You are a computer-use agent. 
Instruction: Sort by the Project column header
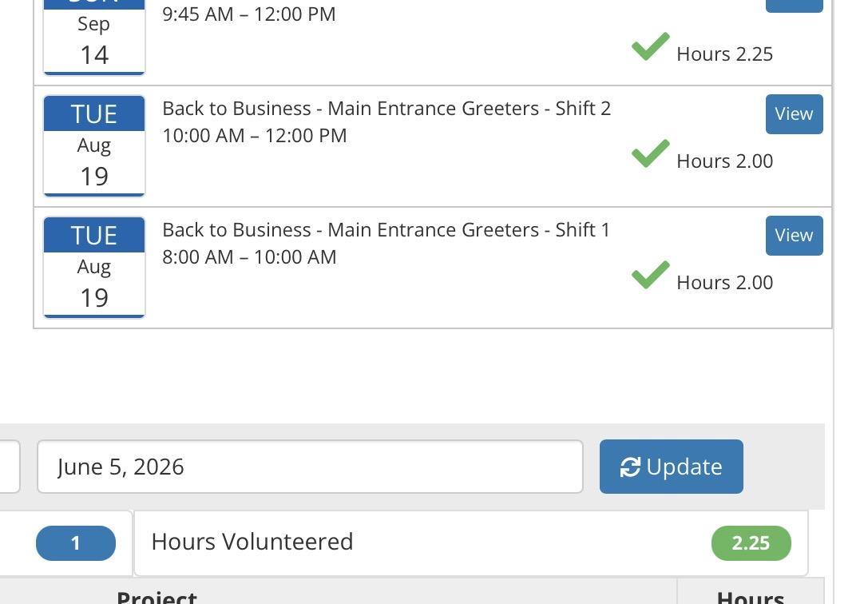pyautogui.click(x=157, y=598)
